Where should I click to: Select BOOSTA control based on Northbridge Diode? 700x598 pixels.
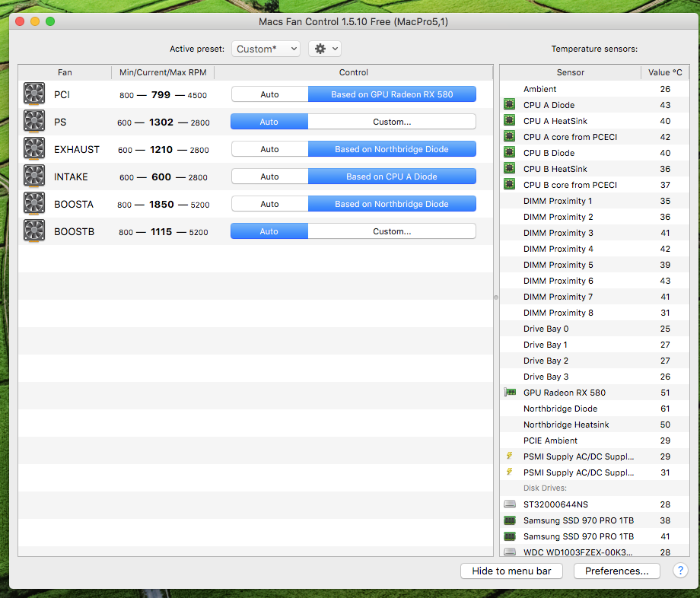point(392,204)
